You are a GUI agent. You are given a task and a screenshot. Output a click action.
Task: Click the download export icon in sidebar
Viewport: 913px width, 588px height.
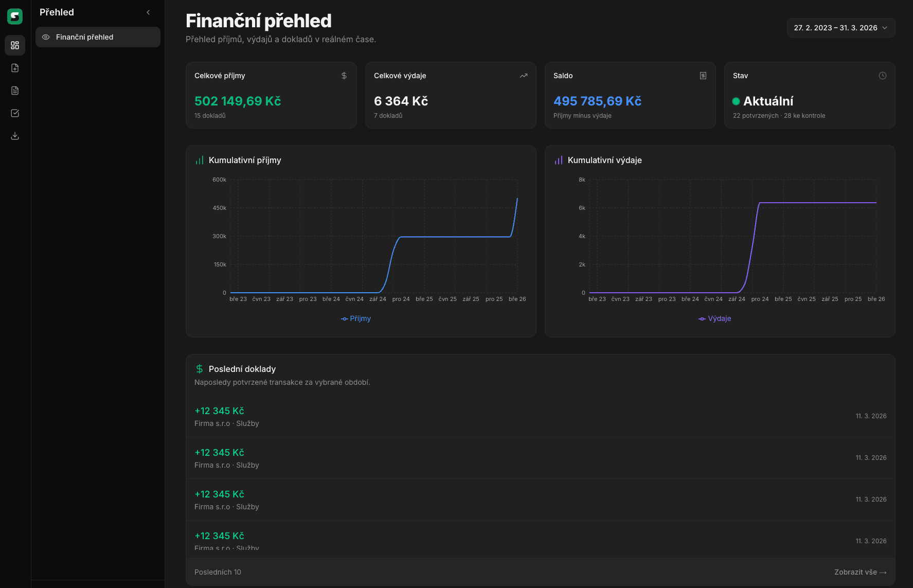coord(15,136)
